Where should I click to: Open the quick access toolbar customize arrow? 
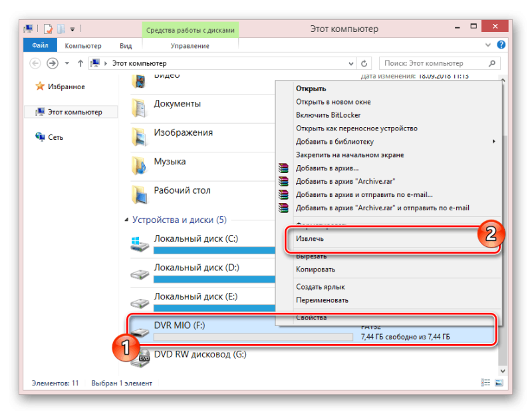click(x=72, y=29)
